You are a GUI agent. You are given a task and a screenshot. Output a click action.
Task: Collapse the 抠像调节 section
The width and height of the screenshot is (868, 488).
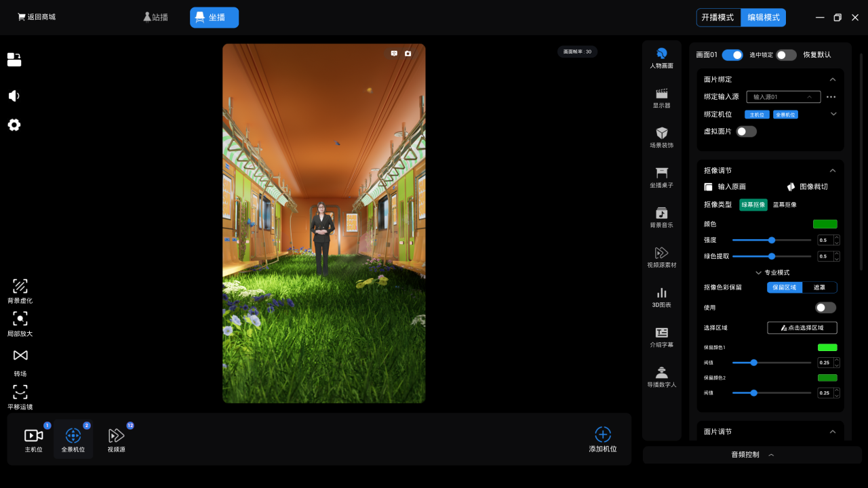(833, 171)
